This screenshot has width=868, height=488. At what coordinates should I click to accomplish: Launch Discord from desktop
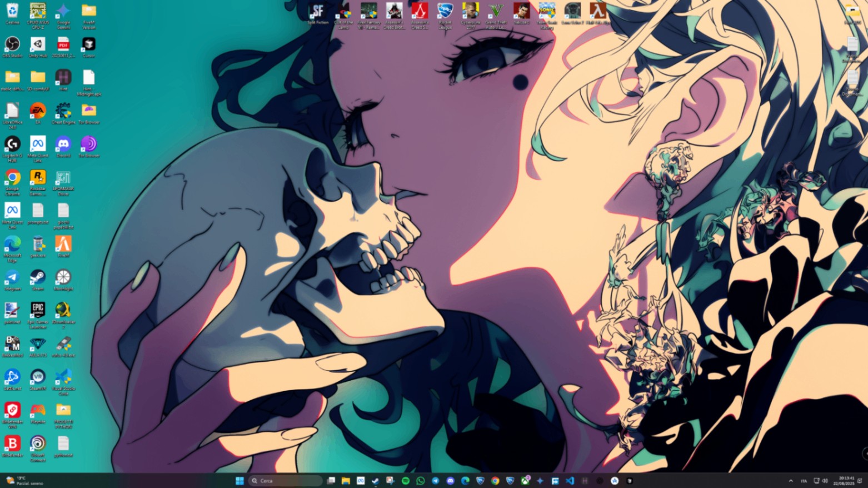pos(63,147)
